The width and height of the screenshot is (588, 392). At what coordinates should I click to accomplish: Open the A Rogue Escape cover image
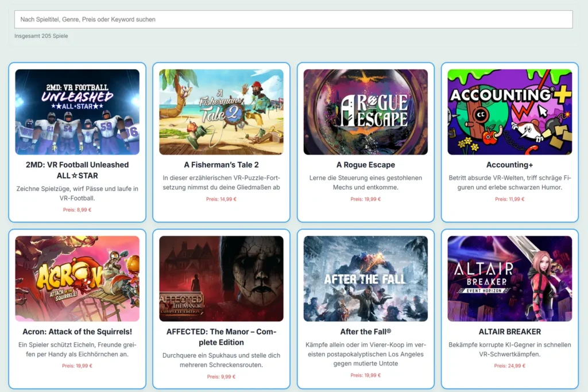tap(366, 112)
